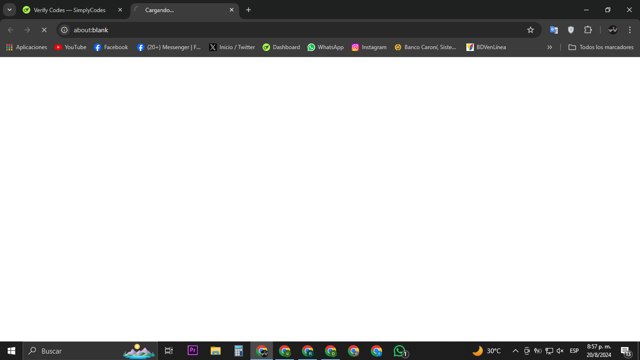This screenshot has height=360, width=640.
Task: Minimize the Chrome window
Action: pyautogui.click(x=586, y=10)
